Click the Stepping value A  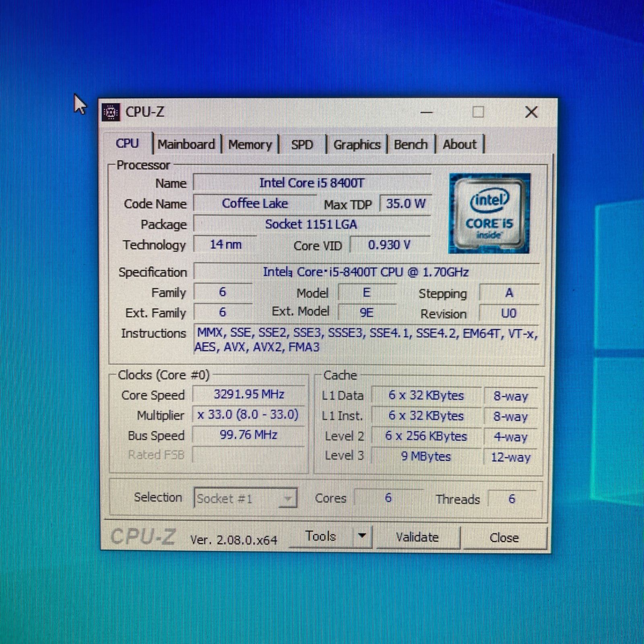pyautogui.click(x=509, y=293)
